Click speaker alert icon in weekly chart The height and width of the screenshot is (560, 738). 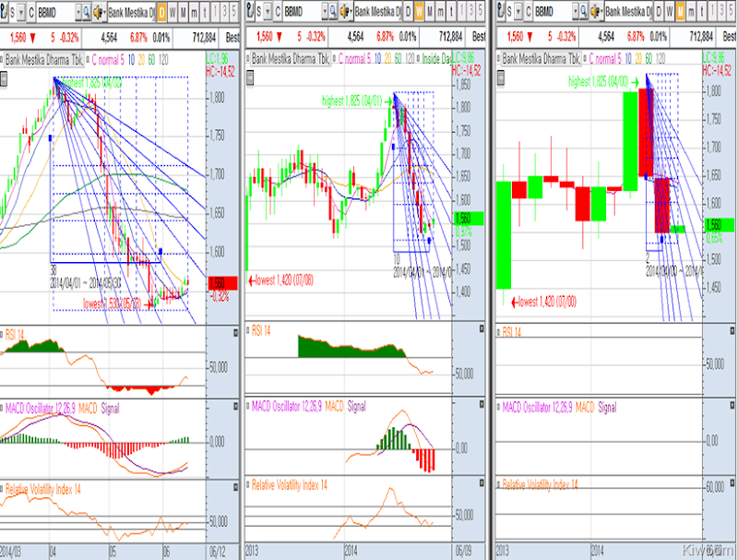pyautogui.click(x=344, y=12)
